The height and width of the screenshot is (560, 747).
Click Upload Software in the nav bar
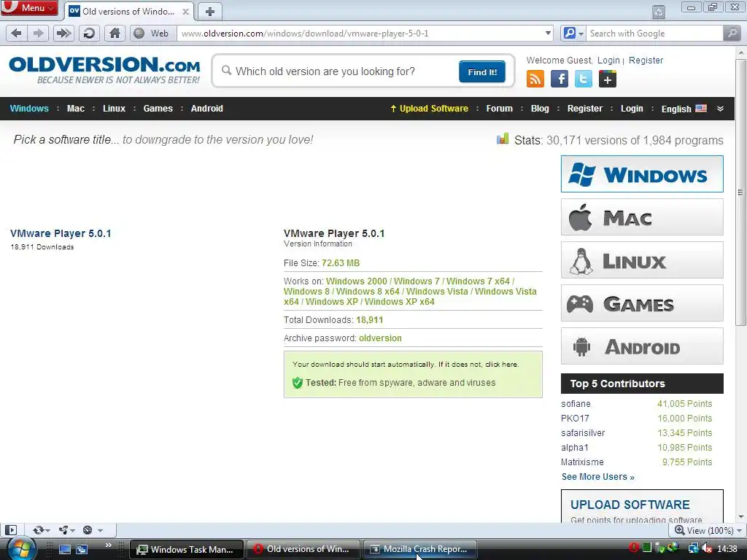pyautogui.click(x=429, y=109)
